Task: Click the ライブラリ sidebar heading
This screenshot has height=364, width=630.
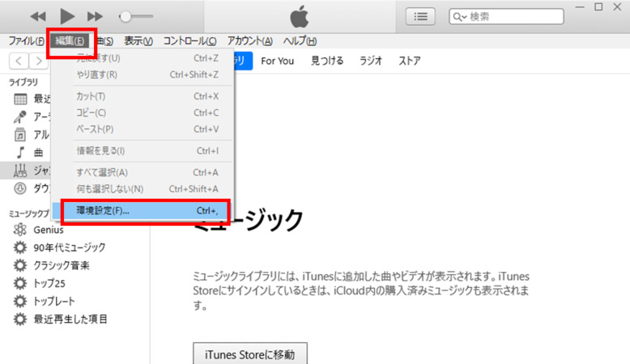Action: (23, 83)
